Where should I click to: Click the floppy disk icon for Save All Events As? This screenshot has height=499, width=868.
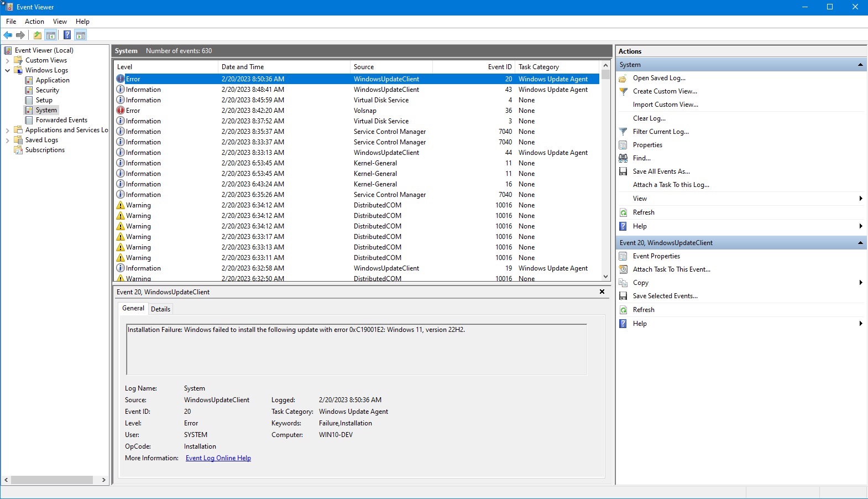623,171
